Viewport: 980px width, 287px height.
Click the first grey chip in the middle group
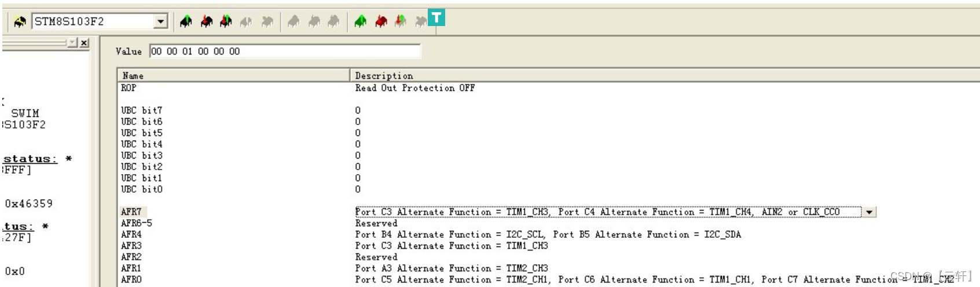click(294, 22)
